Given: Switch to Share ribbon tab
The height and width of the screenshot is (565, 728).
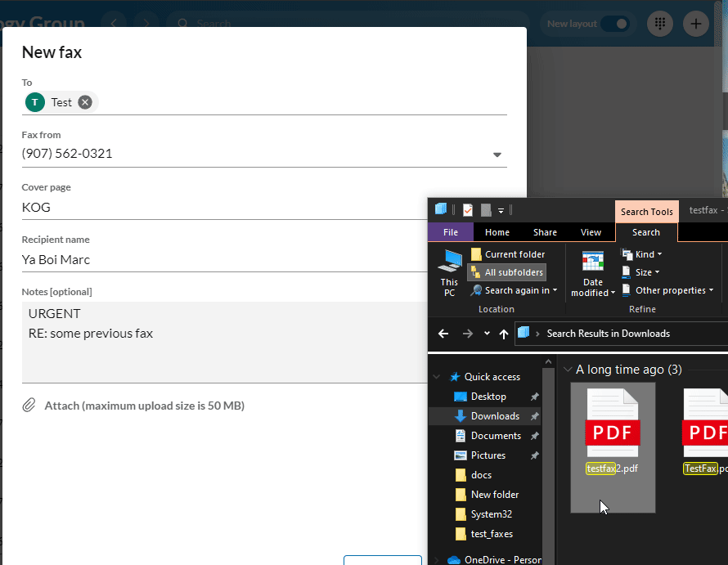Looking at the screenshot, I should pos(545,232).
